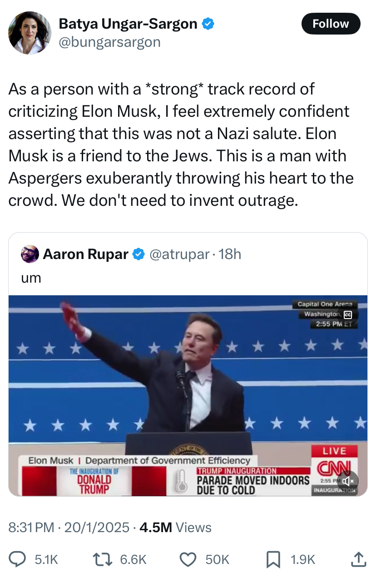The width and height of the screenshot is (376, 588).
Task: Click the Batya Ungar-Sargon display name
Action: [x=128, y=24]
